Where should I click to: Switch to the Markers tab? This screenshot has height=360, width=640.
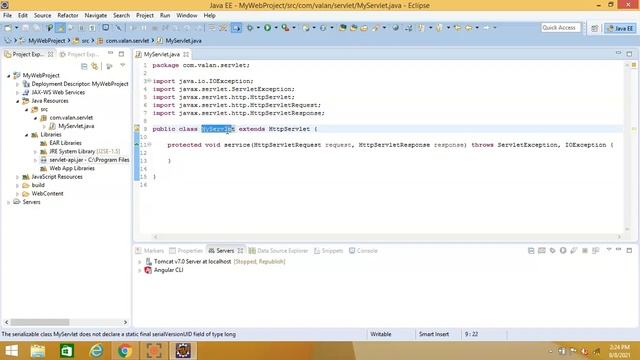[150, 251]
